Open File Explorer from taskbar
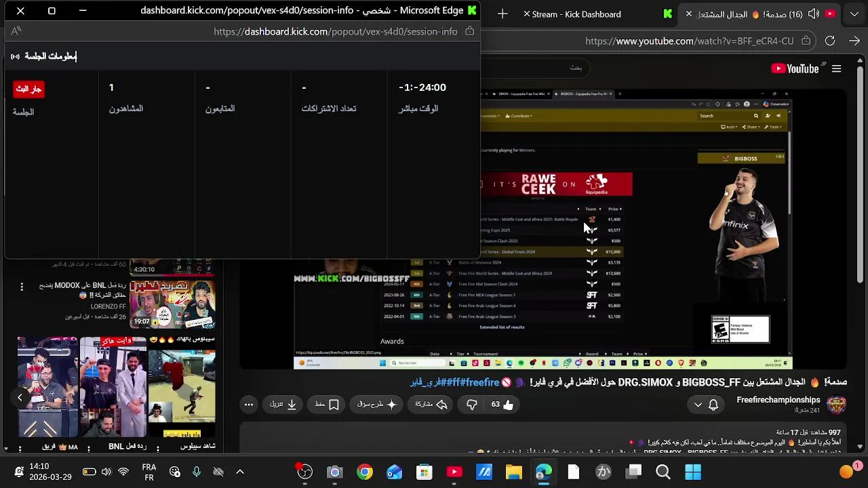The width and height of the screenshot is (868, 488). click(514, 472)
